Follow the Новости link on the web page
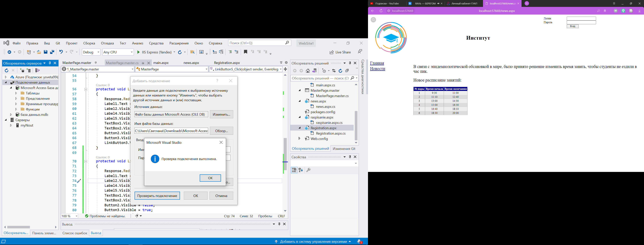The image size is (644, 245). [378, 69]
